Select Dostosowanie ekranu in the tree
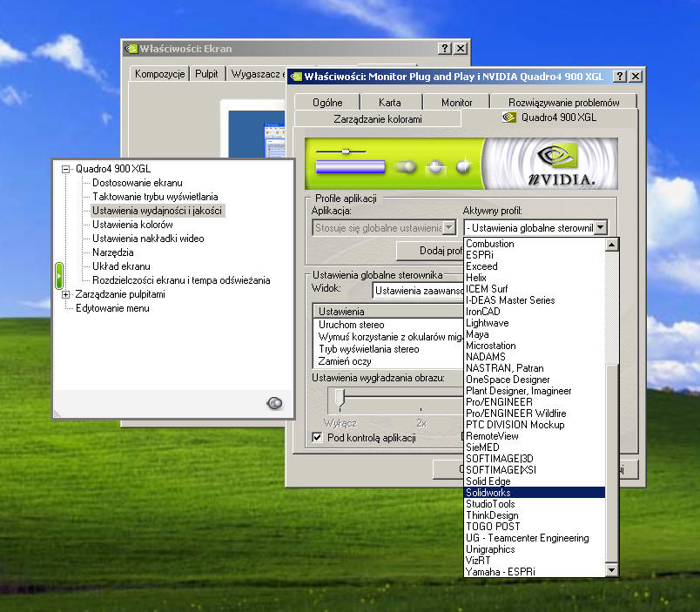This screenshot has width=700, height=612. tap(138, 183)
